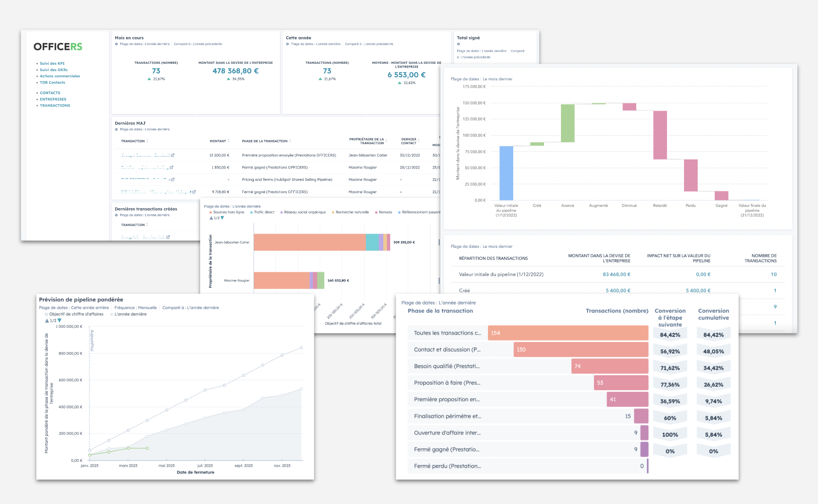Image resolution: width=818 pixels, height=504 pixels.
Task: Toggle L'année dernière legend series in forecast chart
Action: [129, 314]
